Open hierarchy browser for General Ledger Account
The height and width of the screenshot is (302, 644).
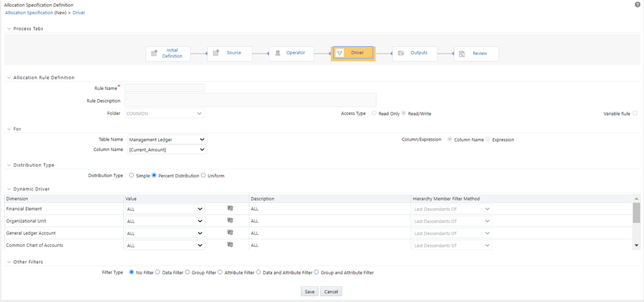(230, 233)
